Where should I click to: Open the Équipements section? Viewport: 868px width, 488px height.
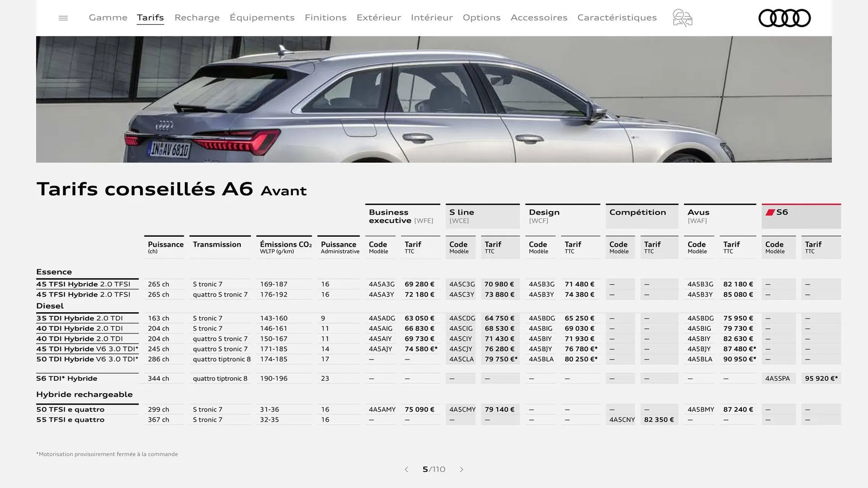[x=262, y=18]
